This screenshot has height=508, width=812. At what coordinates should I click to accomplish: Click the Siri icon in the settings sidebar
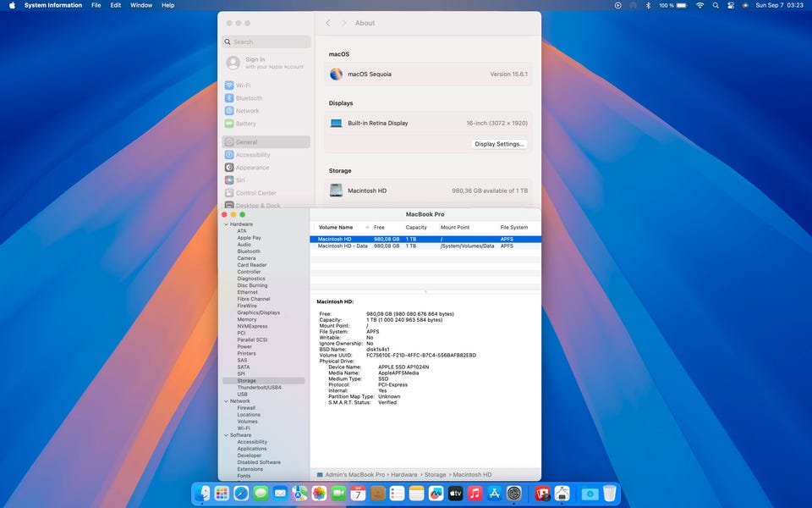pyautogui.click(x=229, y=180)
